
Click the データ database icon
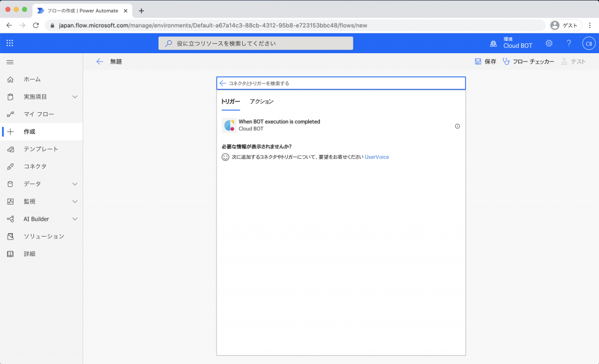coord(11,184)
